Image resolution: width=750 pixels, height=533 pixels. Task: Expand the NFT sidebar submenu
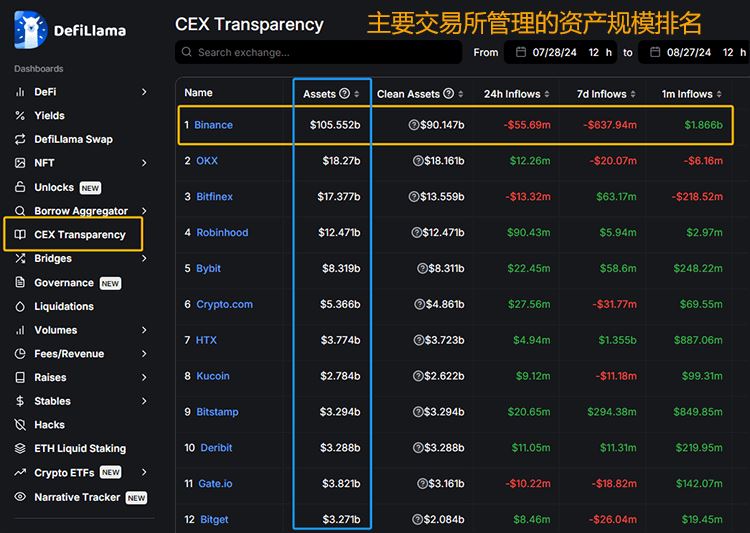144,163
